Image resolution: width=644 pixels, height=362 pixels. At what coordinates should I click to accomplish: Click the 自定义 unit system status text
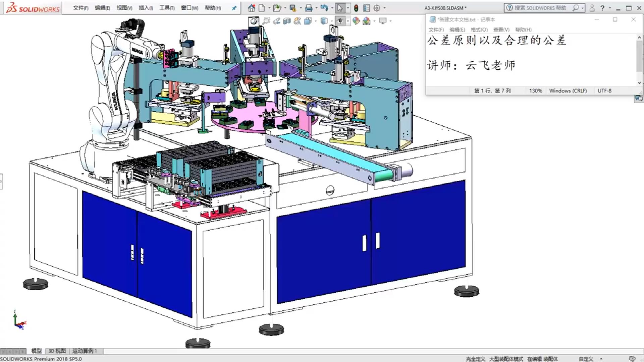tap(586, 359)
